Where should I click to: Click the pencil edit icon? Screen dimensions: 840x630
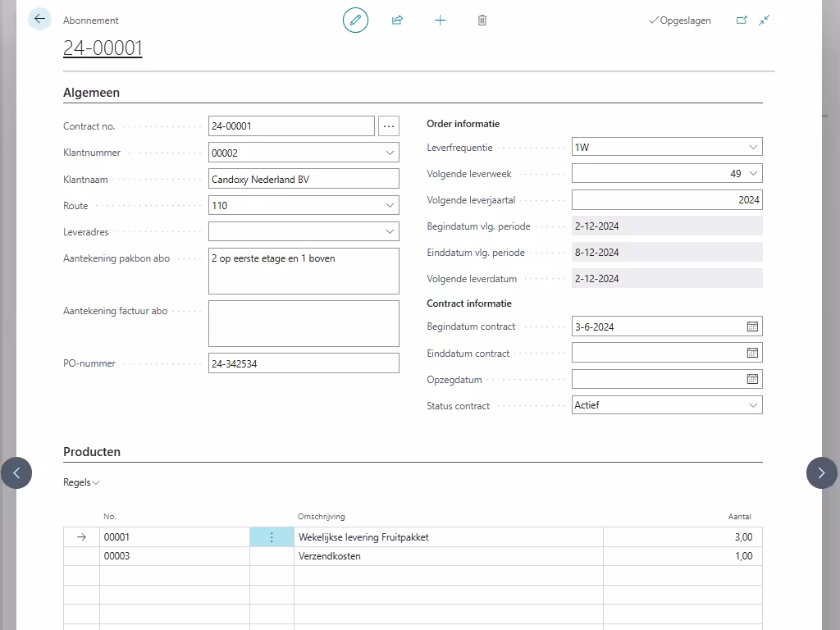coord(355,20)
